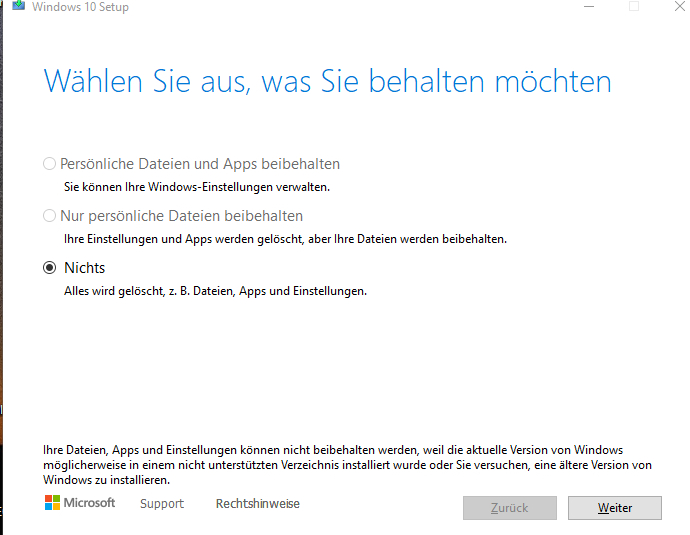The height and width of the screenshot is (535, 690).
Task: Click the Microsoft logo
Action: [x=80, y=502]
